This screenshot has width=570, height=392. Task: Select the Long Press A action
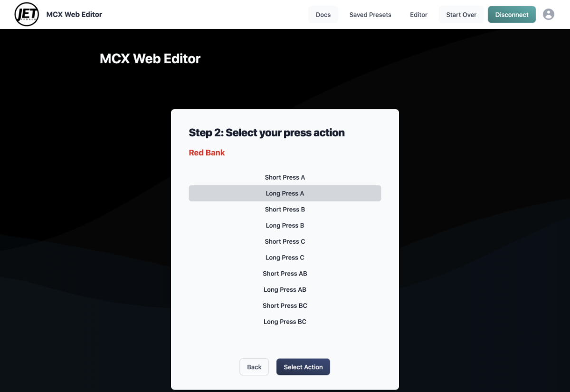point(285,193)
